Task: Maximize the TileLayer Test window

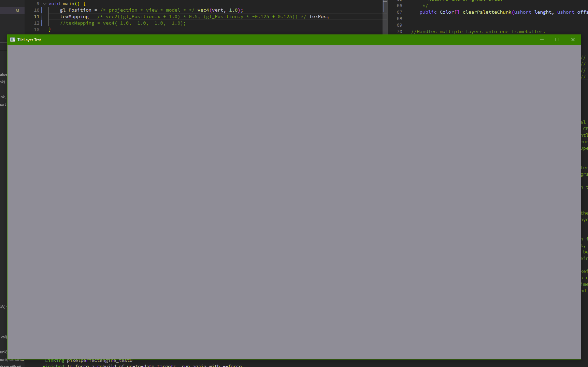Action: 557,40
